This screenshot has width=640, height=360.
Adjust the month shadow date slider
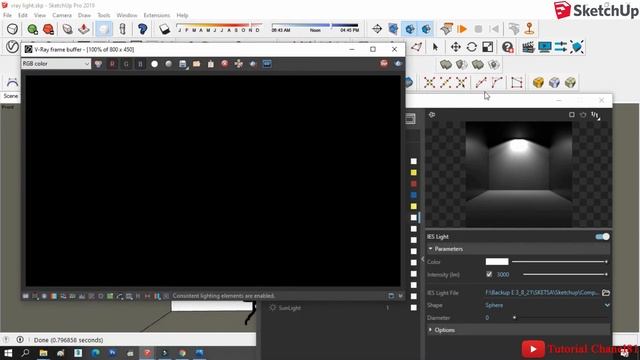tap(220, 25)
